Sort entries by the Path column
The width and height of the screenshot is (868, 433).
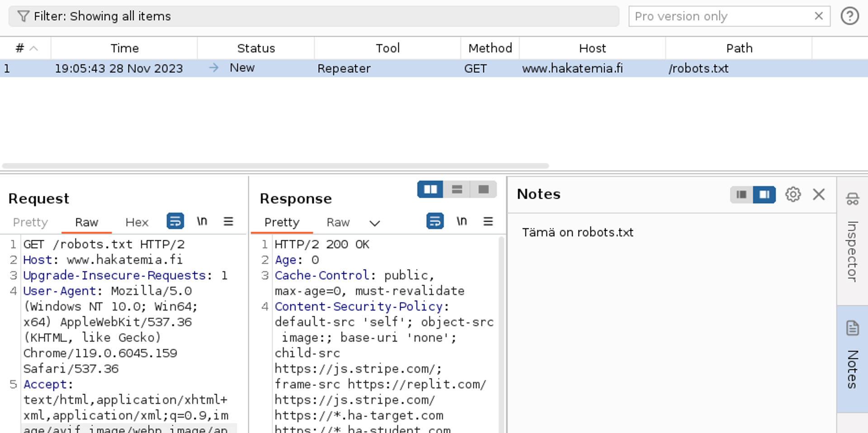(x=739, y=48)
